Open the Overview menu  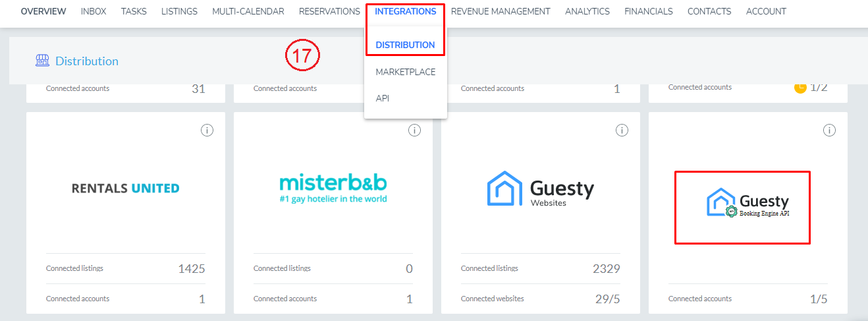43,11
